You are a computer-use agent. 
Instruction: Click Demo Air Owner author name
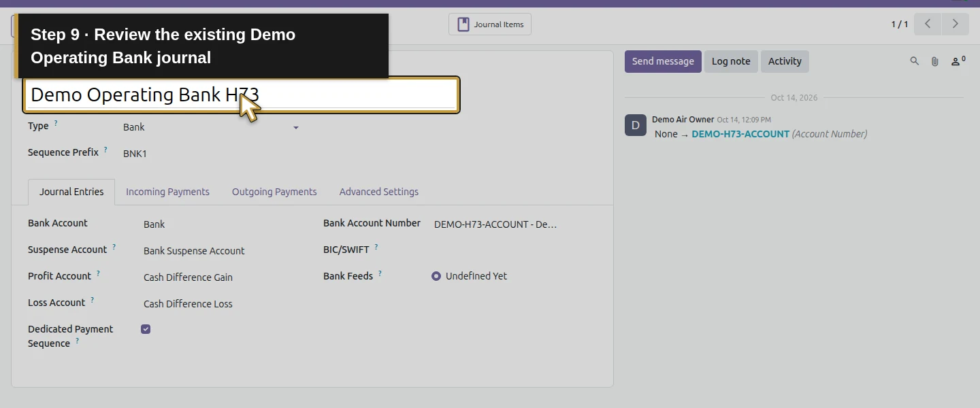(x=683, y=120)
